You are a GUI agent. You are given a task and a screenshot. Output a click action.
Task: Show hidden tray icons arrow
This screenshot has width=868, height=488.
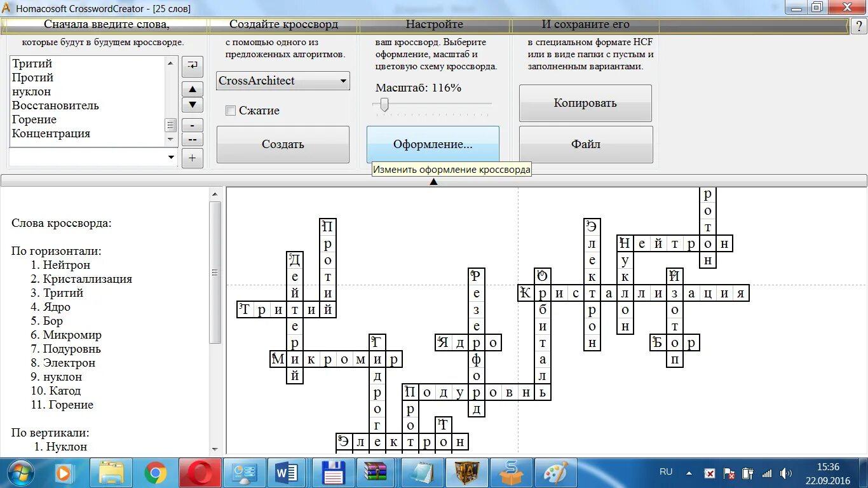click(x=689, y=473)
